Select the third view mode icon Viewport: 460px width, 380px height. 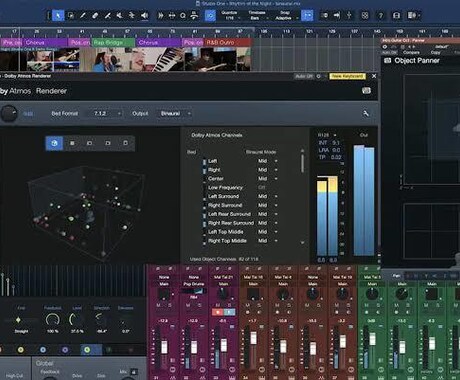pyautogui.click(x=90, y=143)
